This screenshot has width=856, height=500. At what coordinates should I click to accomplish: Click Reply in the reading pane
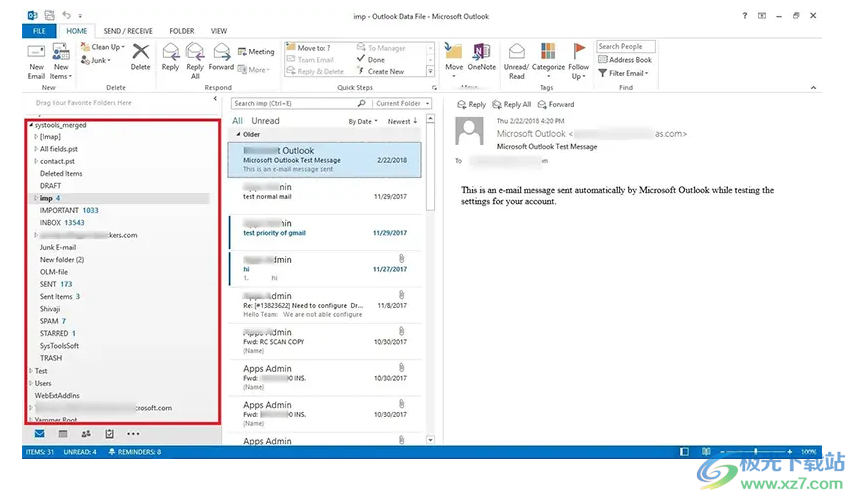click(472, 105)
